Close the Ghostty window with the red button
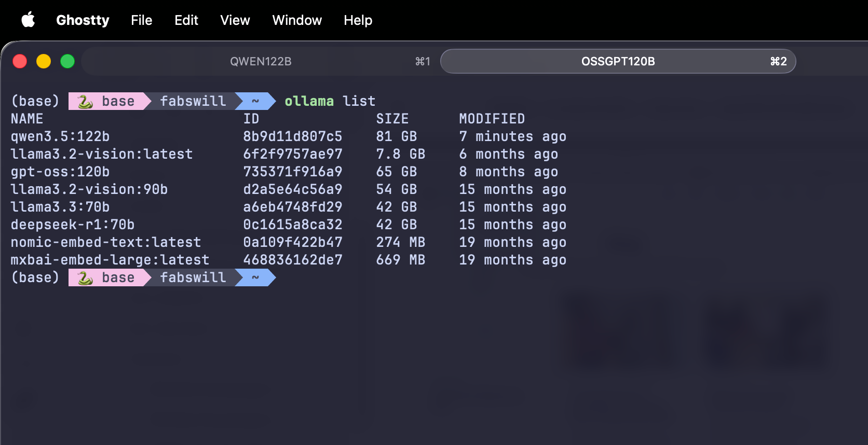868x445 pixels. pyautogui.click(x=20, y=61)
